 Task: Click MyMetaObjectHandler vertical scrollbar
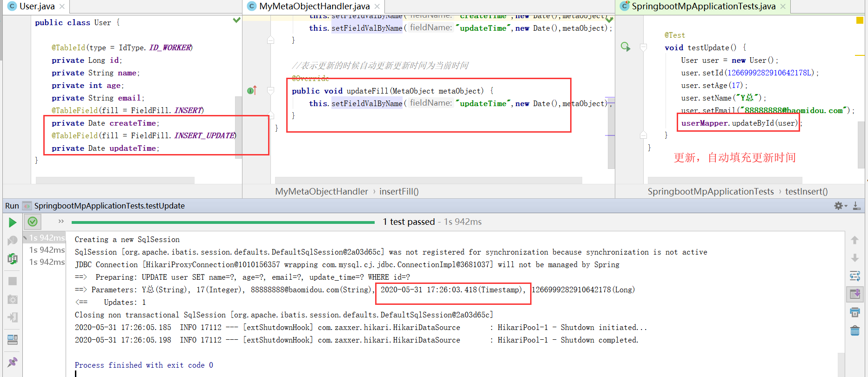tap(611, 133)
